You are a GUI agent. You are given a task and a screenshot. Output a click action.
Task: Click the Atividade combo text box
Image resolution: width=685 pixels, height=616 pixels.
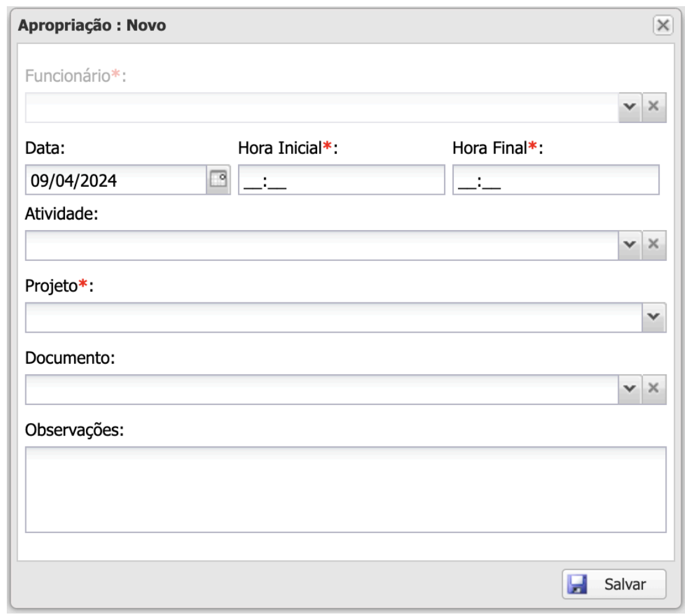(x=321, y=246)
